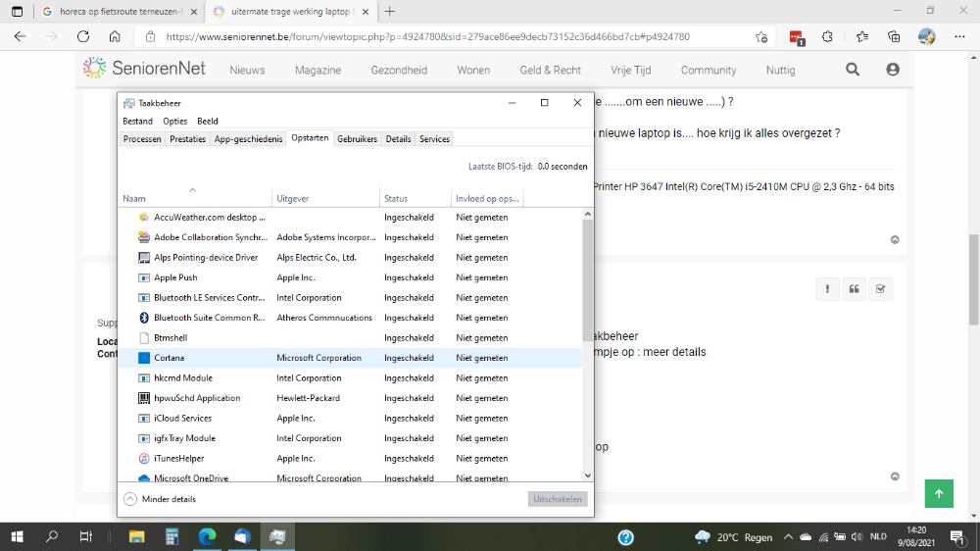Screen dimensions: 980x551
Task: Collapse view with Minder details chevron
Action: click(130, 499)
